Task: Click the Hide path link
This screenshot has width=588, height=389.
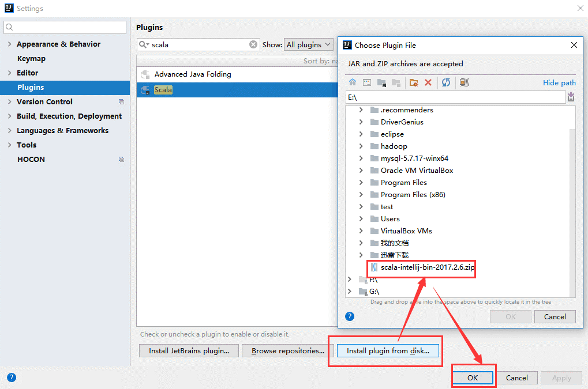Action: click(559, 83)
